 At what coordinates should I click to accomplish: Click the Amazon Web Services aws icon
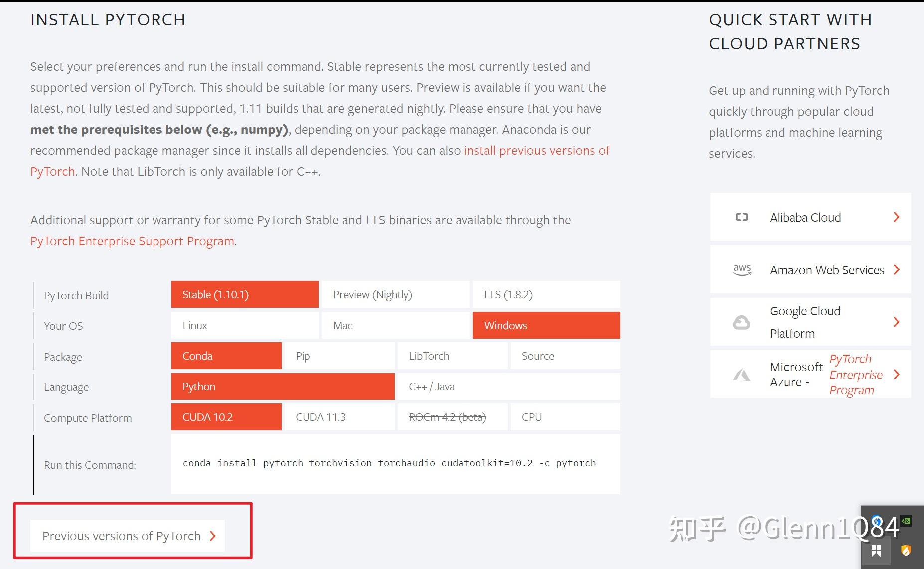click(742, 269)
